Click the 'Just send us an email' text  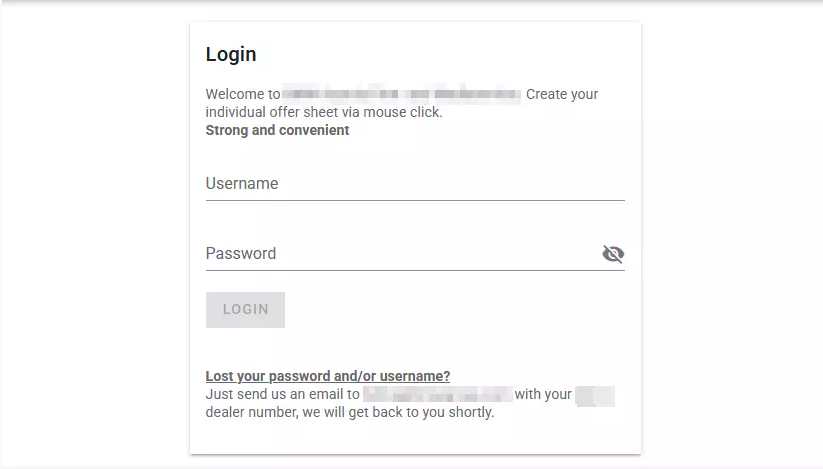[282, 394]
